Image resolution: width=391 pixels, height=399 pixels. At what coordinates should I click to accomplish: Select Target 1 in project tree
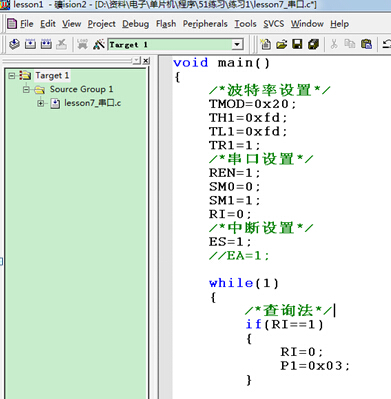point(52,76)
